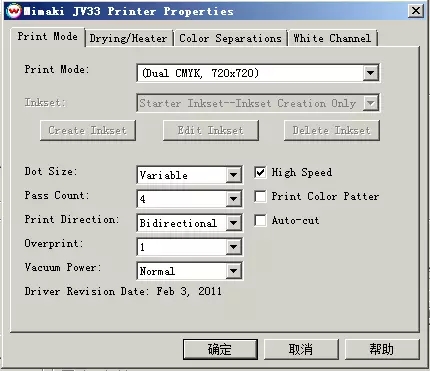Click the Print Direction label
The height and width of the screenshot is (371, 430).
(x=72, y=220)
